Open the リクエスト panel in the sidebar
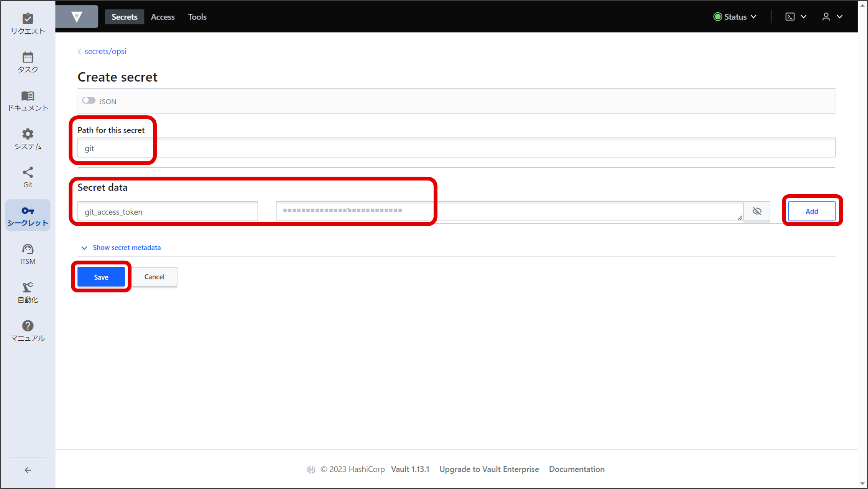The width and height of the screenshot is (868, 489). (x=28, y=23)
